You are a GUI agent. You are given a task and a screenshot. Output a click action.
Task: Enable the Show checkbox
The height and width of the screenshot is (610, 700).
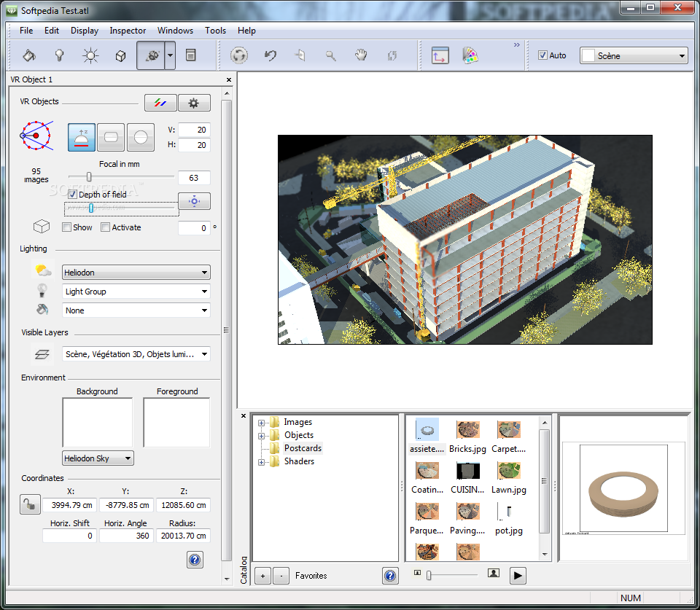(x=67, y=227)
